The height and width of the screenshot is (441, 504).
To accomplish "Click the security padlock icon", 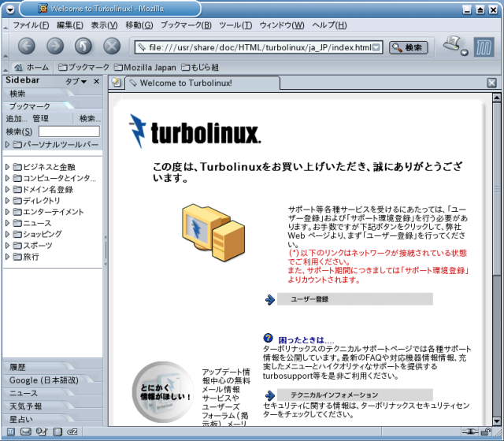I will tap(486, 432).
